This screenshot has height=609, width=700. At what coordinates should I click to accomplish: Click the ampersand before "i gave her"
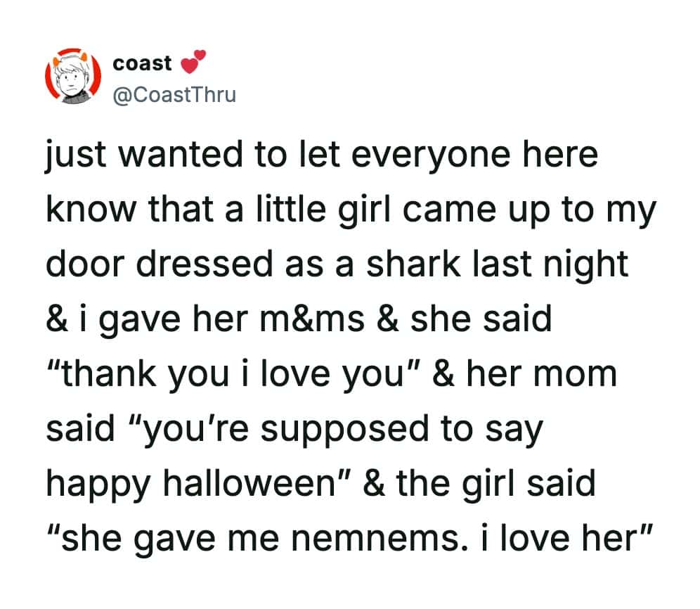pyautogui.click(x=58, y=319)
